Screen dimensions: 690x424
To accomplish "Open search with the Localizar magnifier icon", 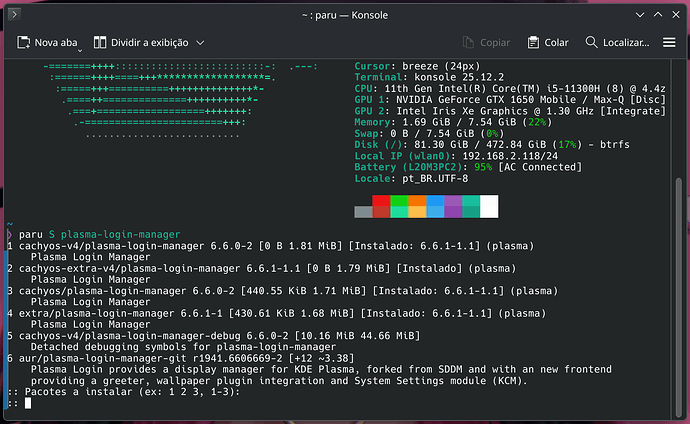I will (x=591, y=42).
